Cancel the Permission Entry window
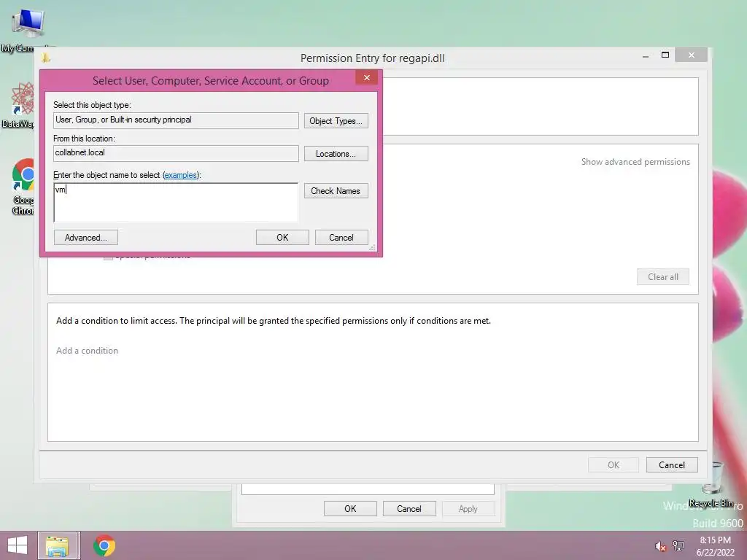The height and width of the screenshot is (560, 747). [672, 464]
